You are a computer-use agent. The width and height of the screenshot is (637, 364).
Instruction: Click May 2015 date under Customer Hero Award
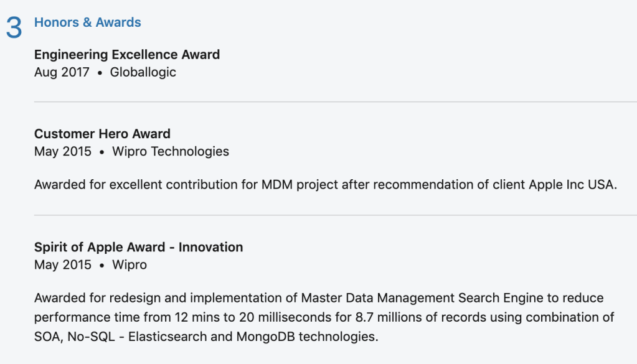(63, 151)
